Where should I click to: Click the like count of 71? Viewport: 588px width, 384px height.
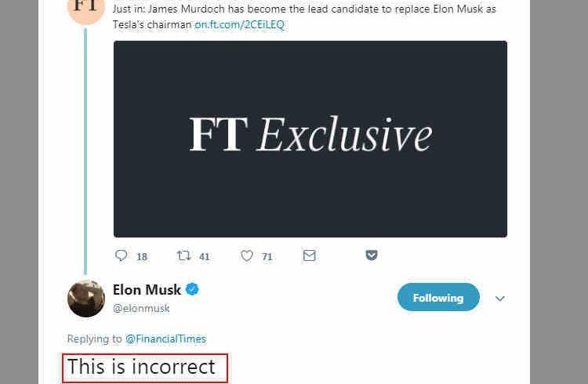coord(267,256)
